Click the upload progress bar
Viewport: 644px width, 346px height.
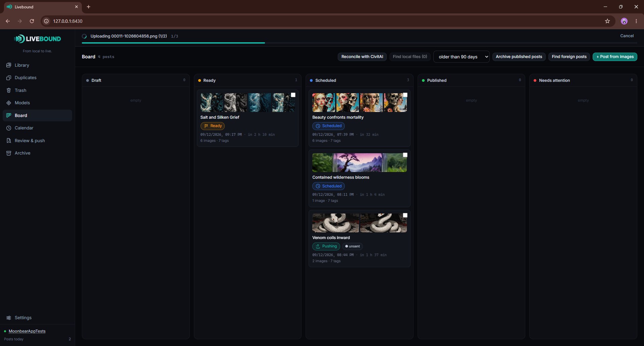(x=360, y=43)
